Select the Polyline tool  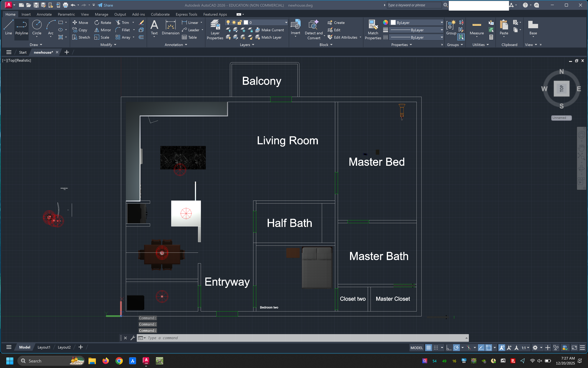point(21,27)
